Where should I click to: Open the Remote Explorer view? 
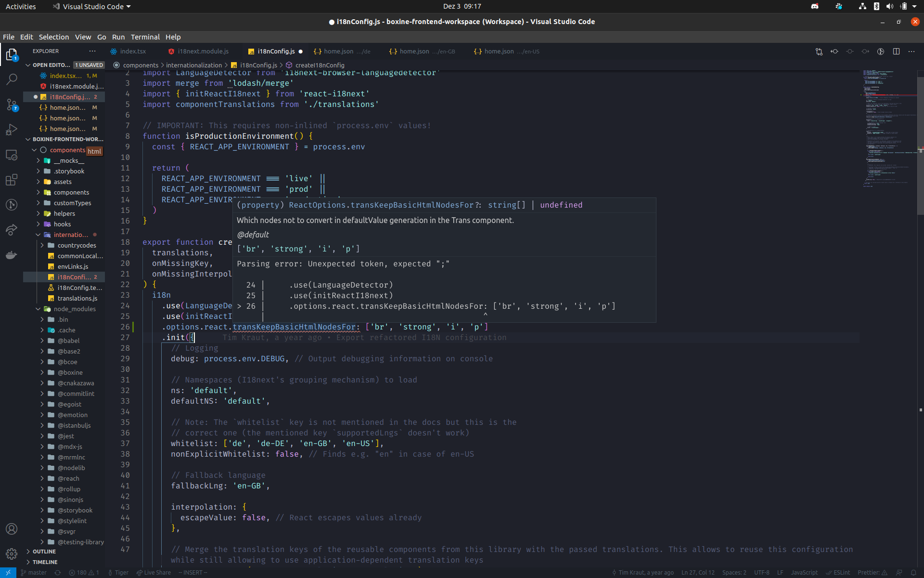click(x=12, y=155)
